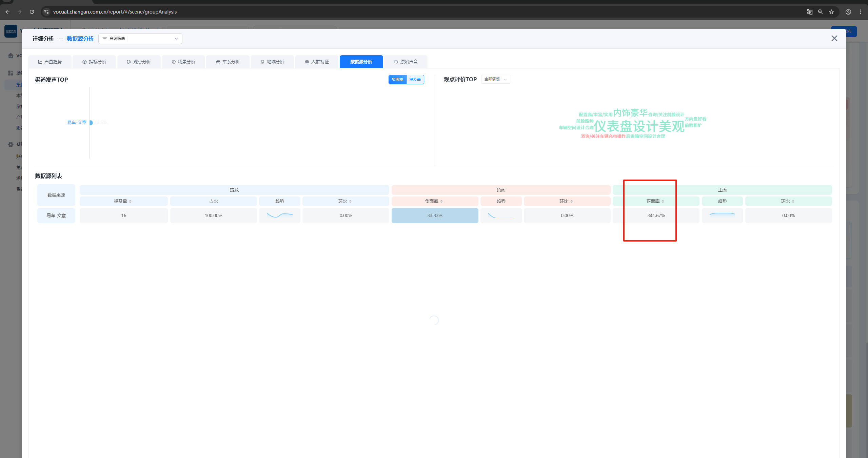Sort by 正面率 column arrows
The image size is (868, 458).
(x=663, y=202)
